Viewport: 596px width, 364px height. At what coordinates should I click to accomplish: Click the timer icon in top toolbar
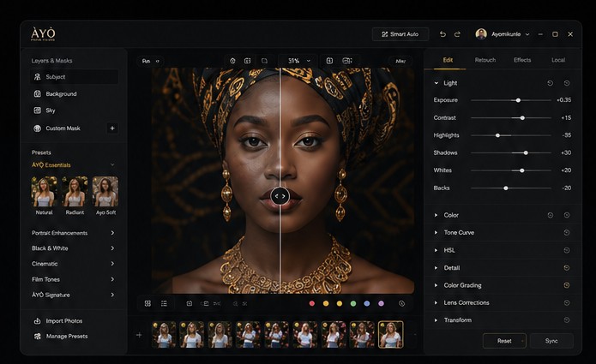[232, 61]
